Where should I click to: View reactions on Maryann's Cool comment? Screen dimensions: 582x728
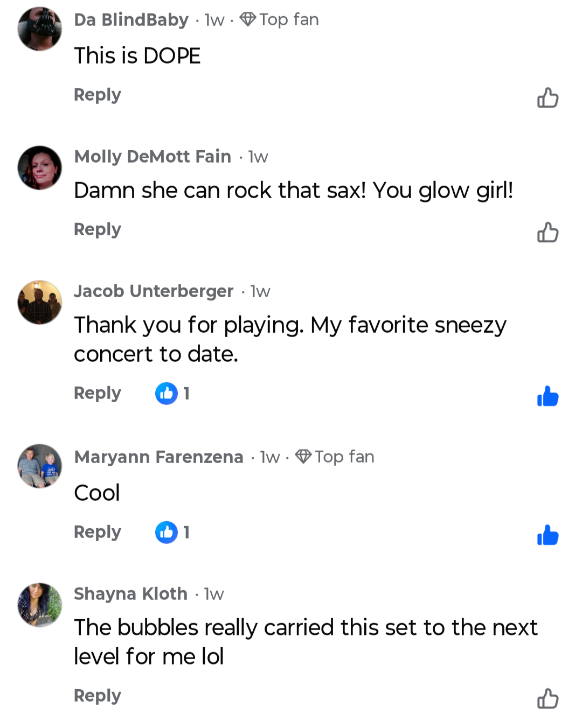(172, 533)
